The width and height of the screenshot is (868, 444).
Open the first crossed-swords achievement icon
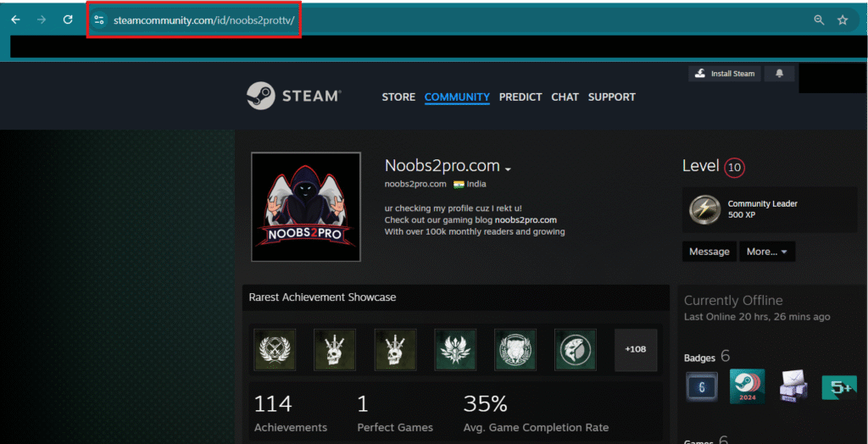coord(275,350)
